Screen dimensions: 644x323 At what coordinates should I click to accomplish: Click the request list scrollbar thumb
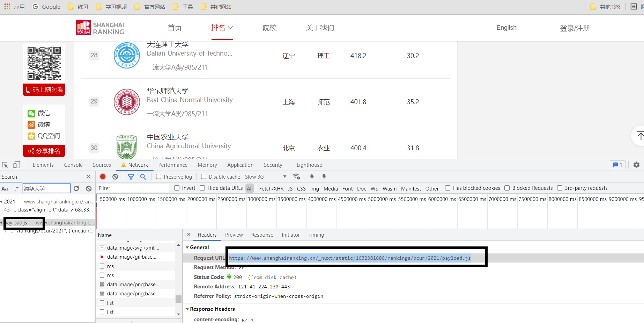[x=178, y=299]
